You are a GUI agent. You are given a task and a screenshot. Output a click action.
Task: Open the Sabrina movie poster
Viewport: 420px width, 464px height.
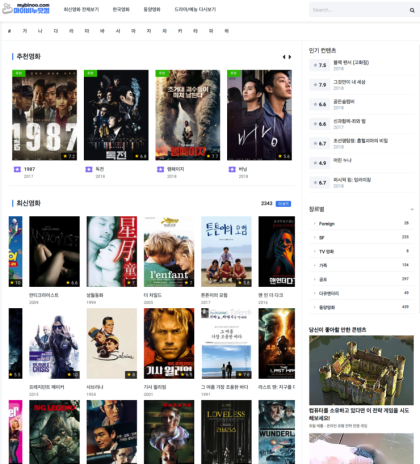tap(112, 343)
